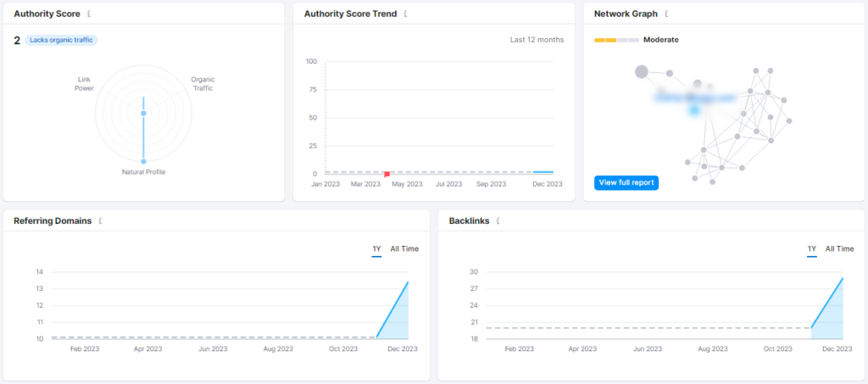The height and width of the screenshot is (384, 868).
Task: Select 1Y tab in Referring Domains
Action: click(x=376, y=249)
